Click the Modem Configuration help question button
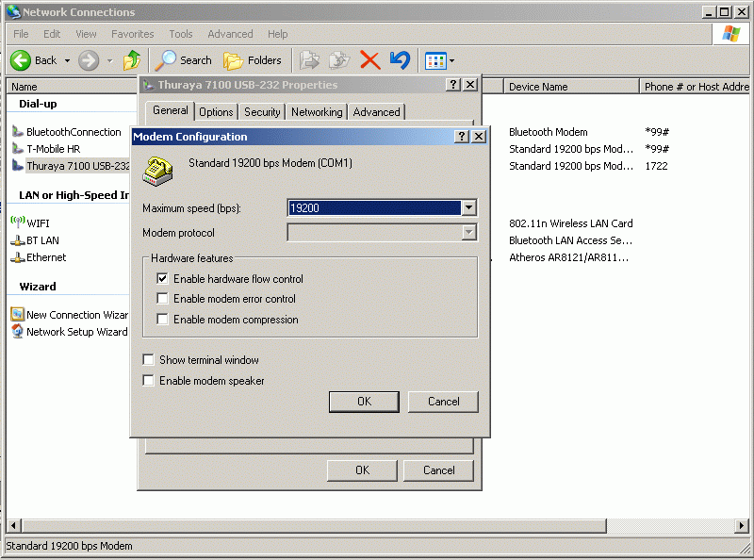 [462, 137]
